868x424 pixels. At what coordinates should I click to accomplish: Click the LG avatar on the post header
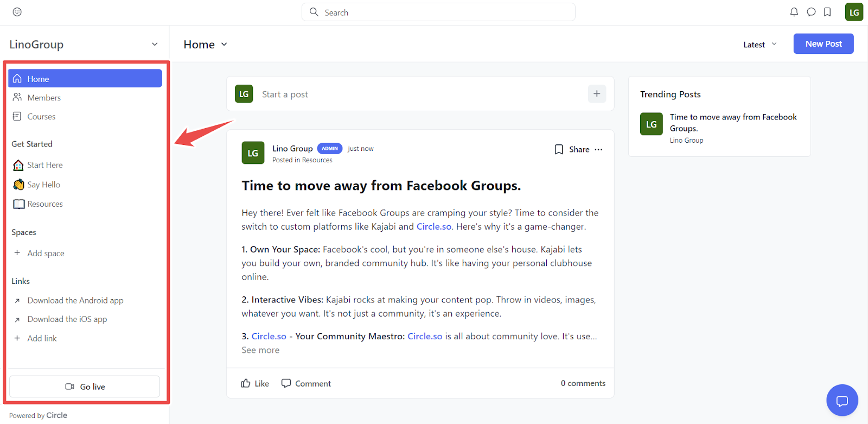[x=253, y=153]
